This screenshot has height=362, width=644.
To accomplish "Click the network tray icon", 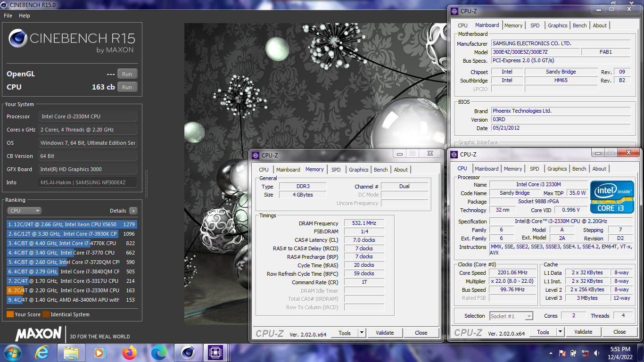I will pyautogui.click(x=586, y=353).
